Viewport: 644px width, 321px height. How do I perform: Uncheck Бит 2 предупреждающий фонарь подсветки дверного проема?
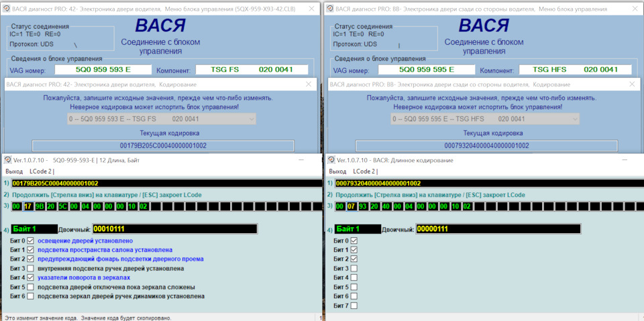(30, 259)
